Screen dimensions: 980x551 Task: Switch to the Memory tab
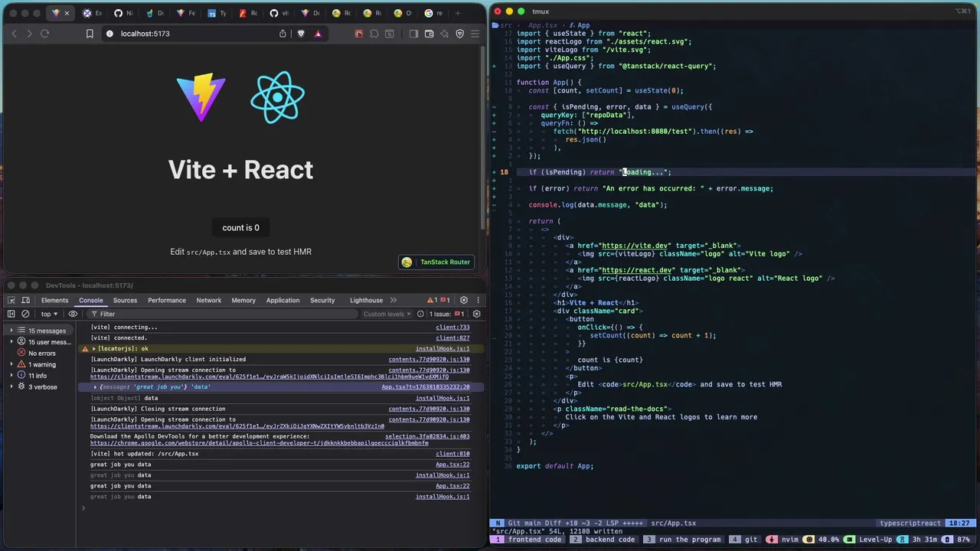tap(243, 300)
